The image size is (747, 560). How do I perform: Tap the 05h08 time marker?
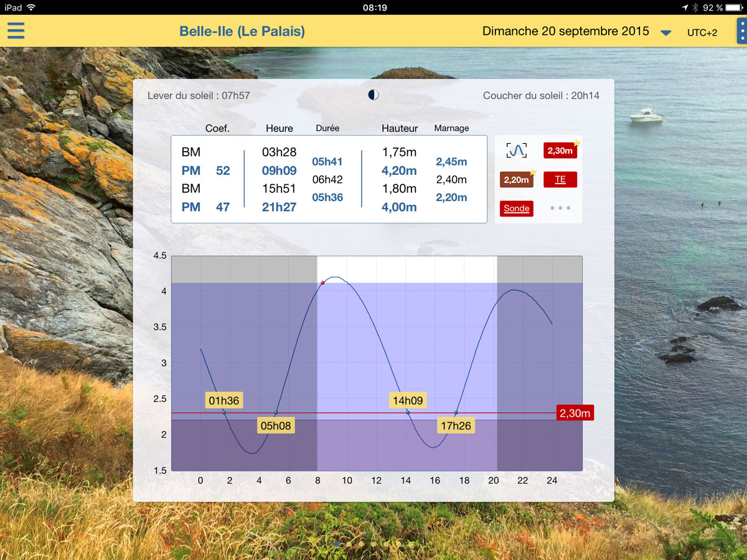tap(276, 426)
